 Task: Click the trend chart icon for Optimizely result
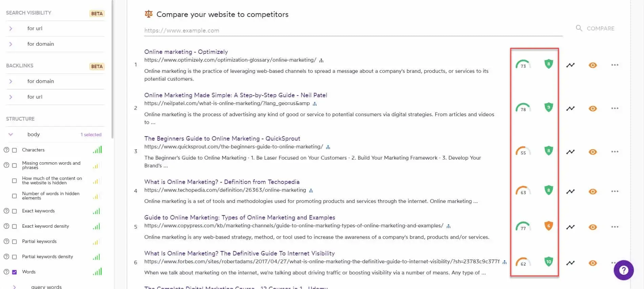[570, 65]
